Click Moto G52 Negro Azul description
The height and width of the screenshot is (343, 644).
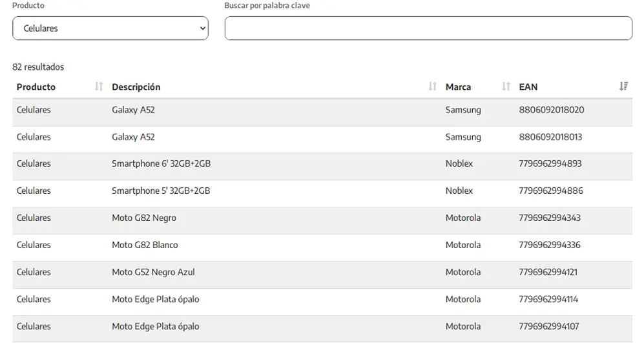pyautogui.click(x=153, y=272)
